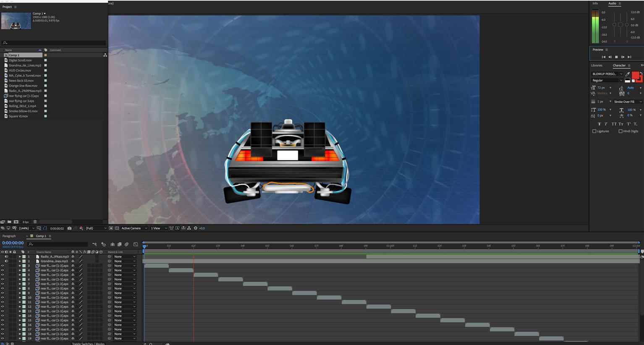Click the Draft 3D icon in timeline

click(x=104, y=244)
